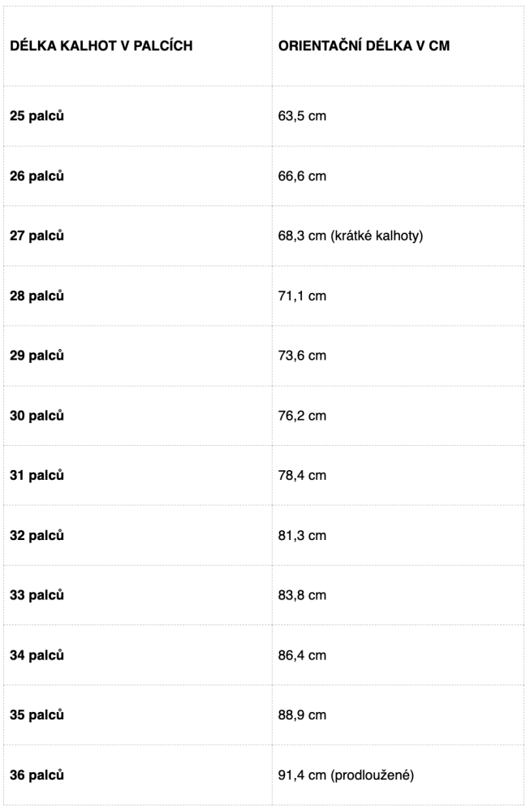
Task: Select the '27 palců' cell
Action: pos(37,236)
